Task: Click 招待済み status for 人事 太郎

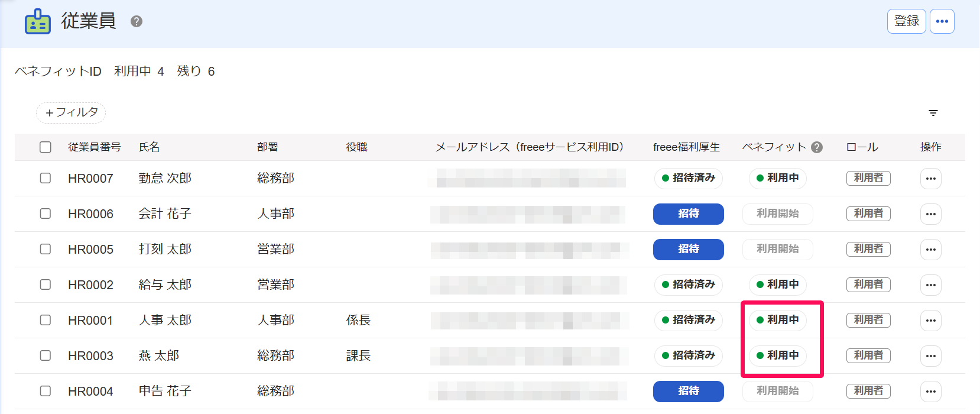Action: point(689,320)
